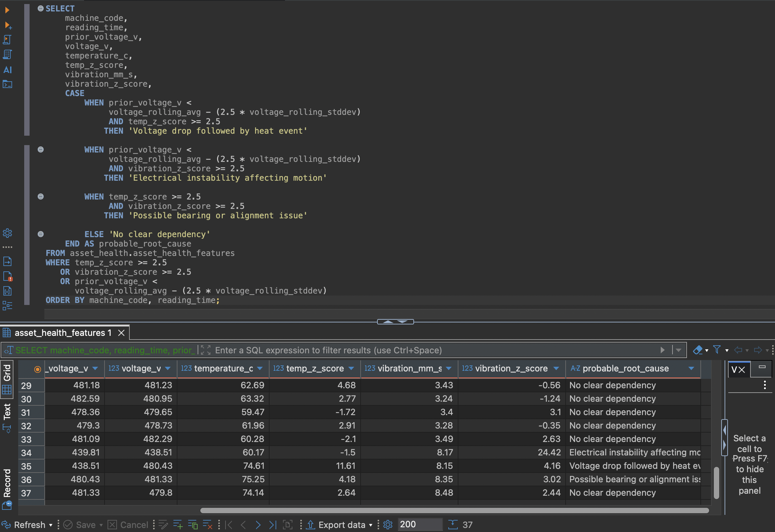Go to the next row
775x532 pixels.
tap(258, 525)
